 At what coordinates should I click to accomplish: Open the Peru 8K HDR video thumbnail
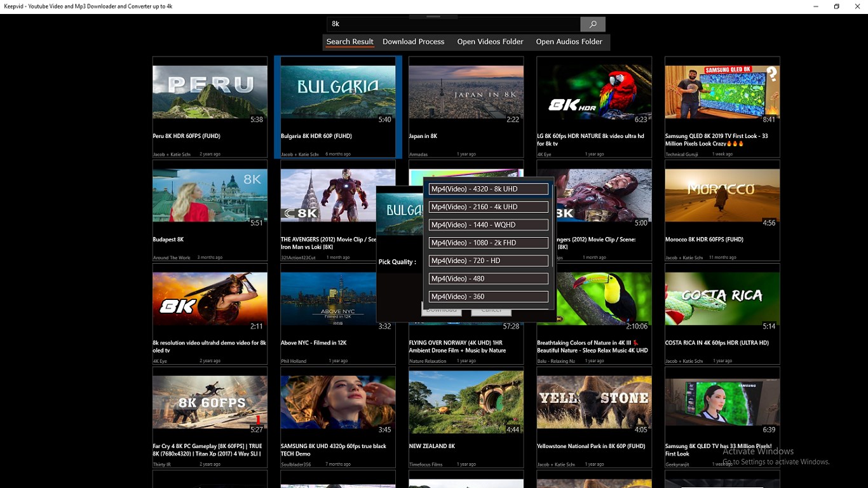click(x=210, y=91)
